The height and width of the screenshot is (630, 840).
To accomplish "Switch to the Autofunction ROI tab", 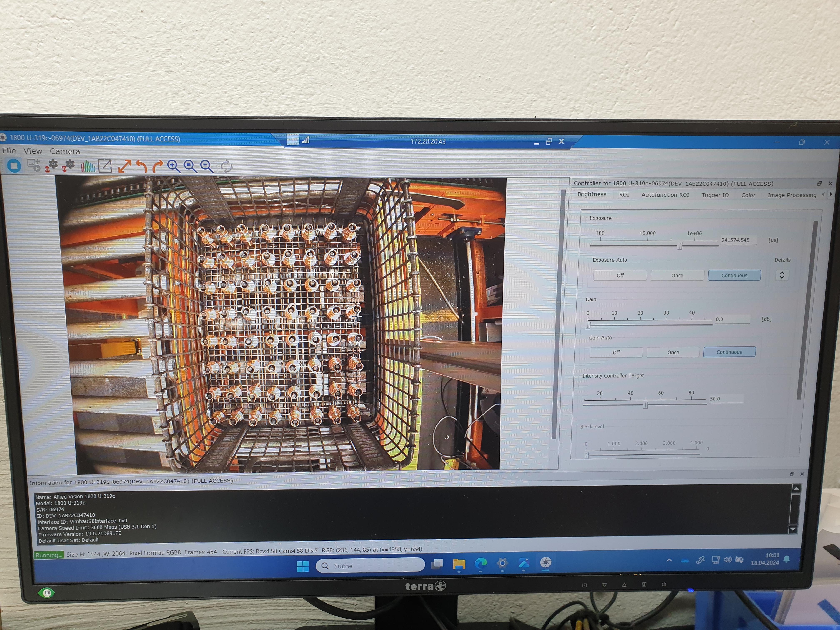I will click(x=665, y=194).
